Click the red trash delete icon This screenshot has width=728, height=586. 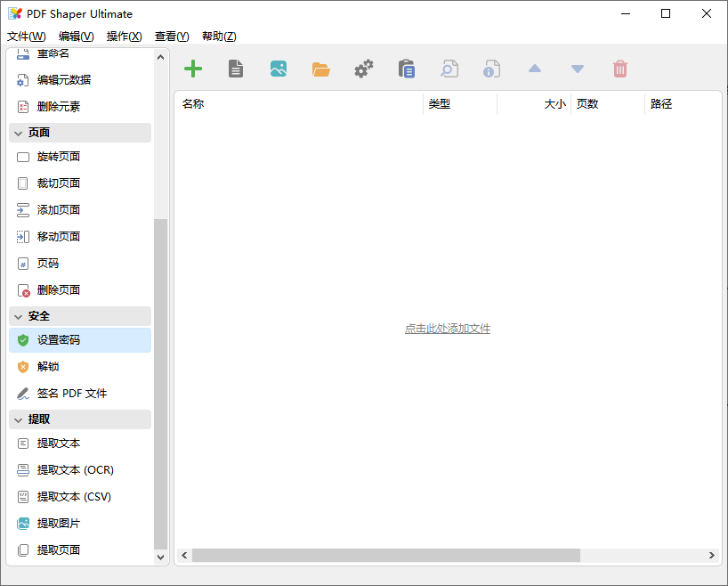[x=620, y=69]
